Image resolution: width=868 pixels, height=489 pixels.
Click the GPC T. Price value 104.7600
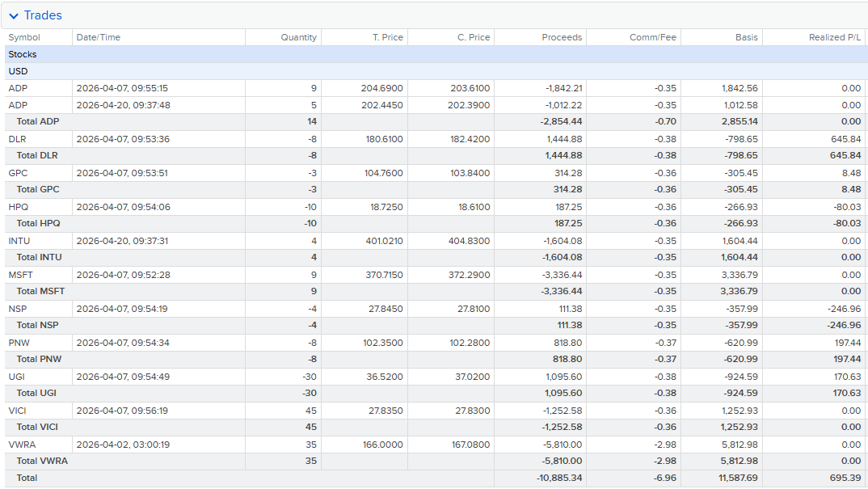[x=384, y=173]
